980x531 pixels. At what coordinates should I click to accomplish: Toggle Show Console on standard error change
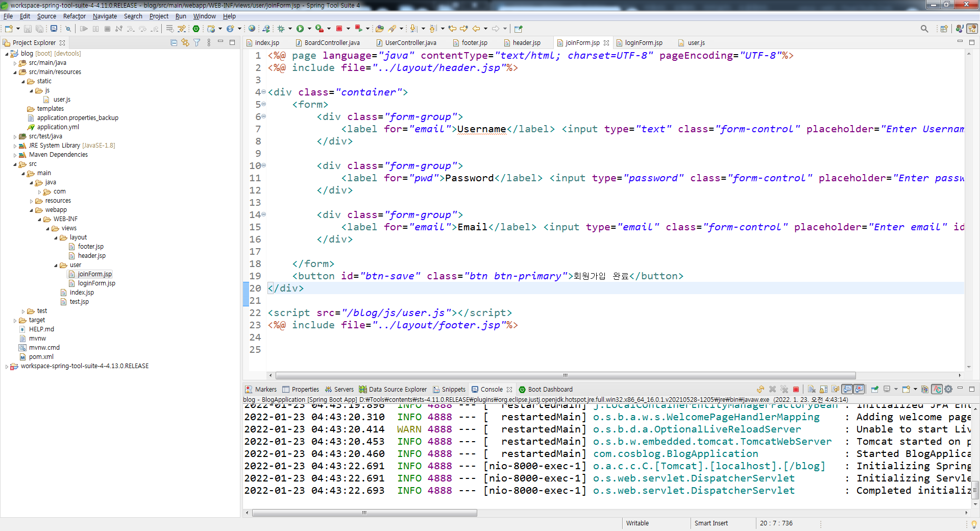pos(859,389)
